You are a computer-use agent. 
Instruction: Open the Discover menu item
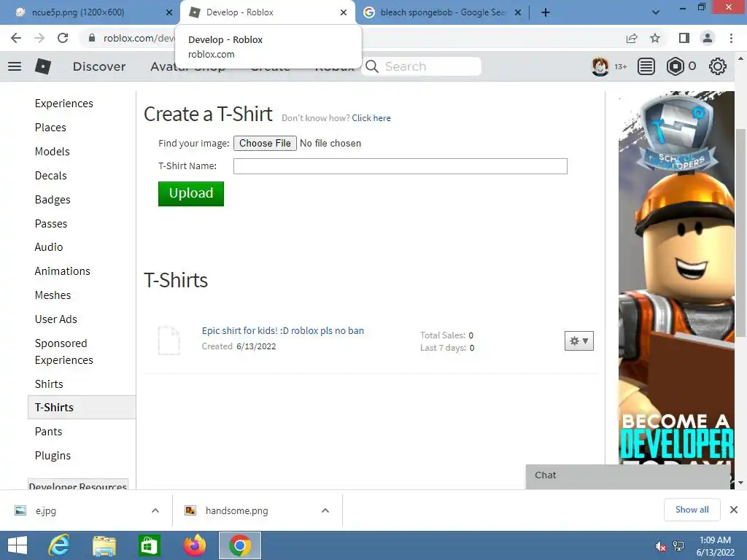[x=99, y=66]
